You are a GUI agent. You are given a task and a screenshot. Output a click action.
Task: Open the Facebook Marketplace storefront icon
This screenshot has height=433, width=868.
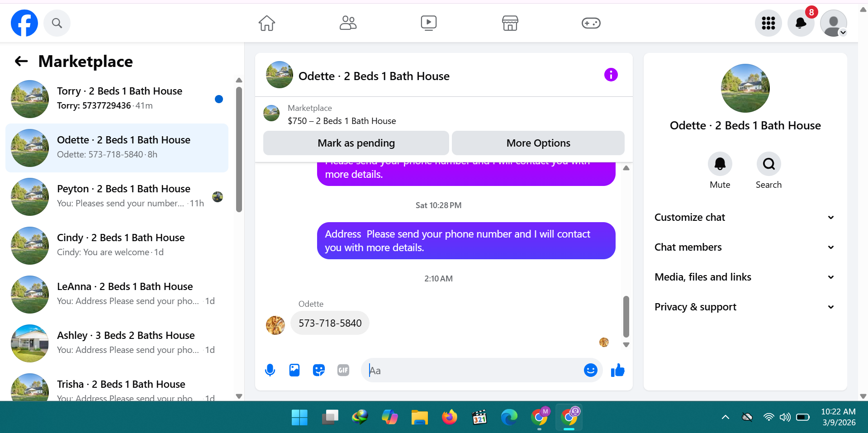click(510, 23)
